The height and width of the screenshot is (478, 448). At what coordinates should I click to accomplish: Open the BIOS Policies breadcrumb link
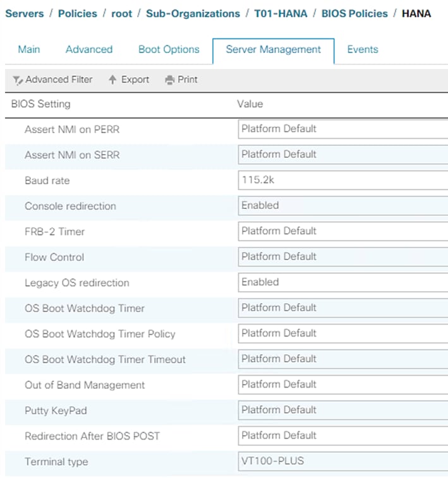point(353,13)
